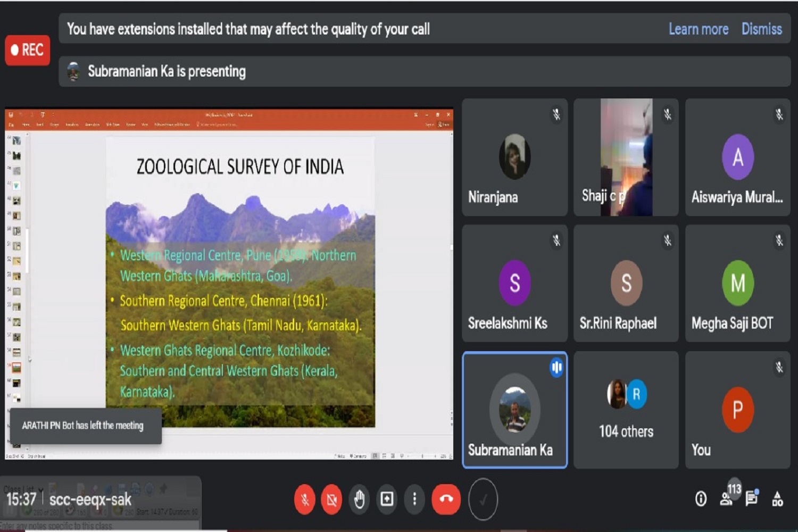Show everyone via the people icon with 113 badge
The image size is (798, 532).
[x=727, y=498]
